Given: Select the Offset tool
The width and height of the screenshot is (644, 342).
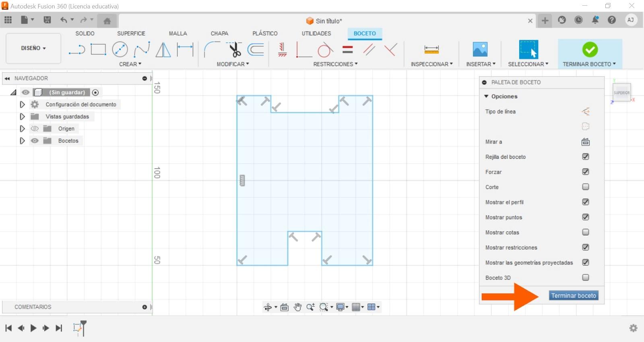Looking at the screenshot, I should coord(256,50).
